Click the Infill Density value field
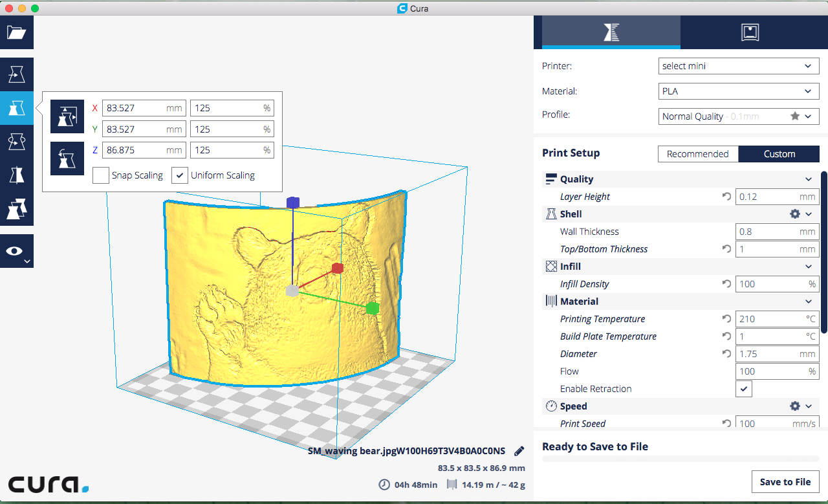The image size is (828, 504). click(x=778, y=284)
